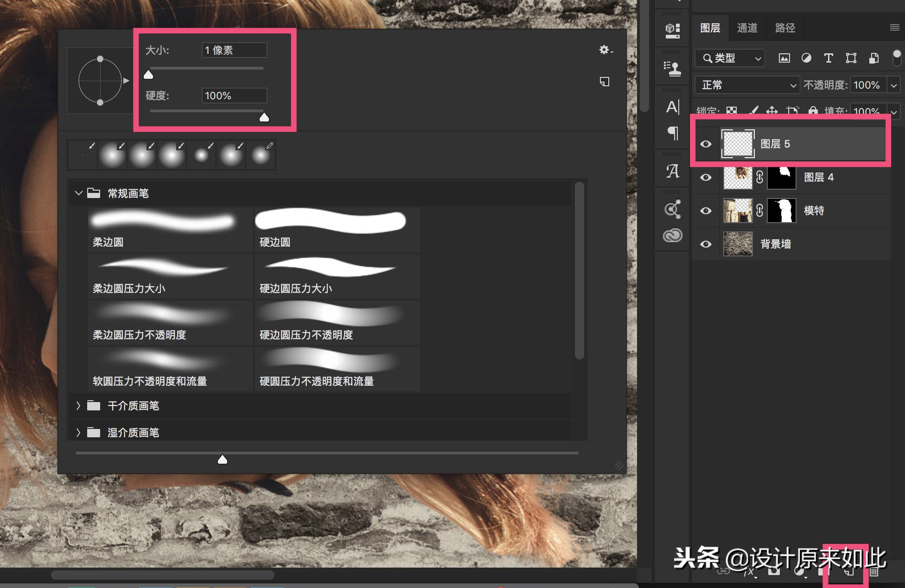This screenshot has height=588, width=905.
Task: Filter layers by type layers icon
Action: pos(829,58)
